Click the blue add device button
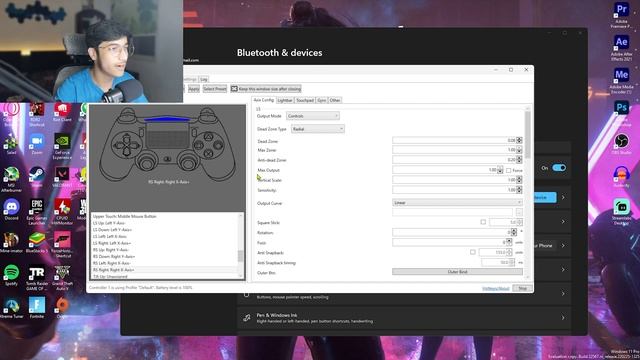 tap(544, 198)
